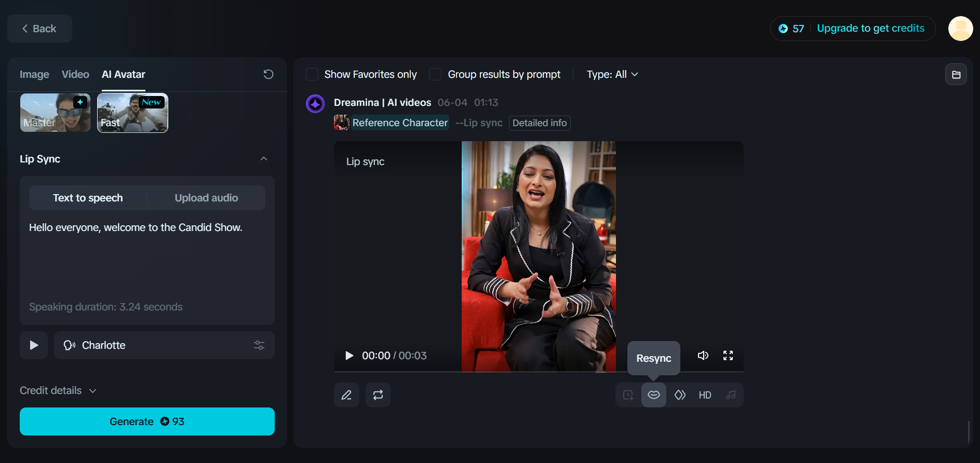Open the assets folder icon

click(x=956, y=75)
